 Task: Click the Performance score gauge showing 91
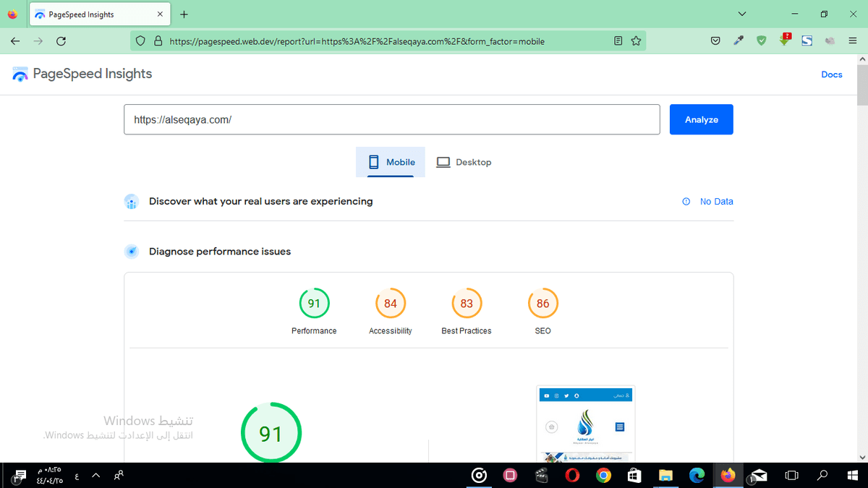pos(314,304)
